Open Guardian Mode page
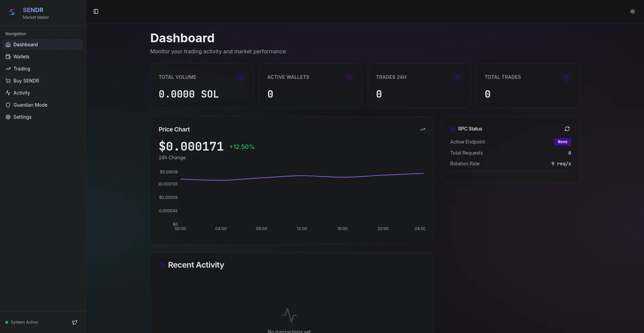644x333 pixels. (30, 105)
